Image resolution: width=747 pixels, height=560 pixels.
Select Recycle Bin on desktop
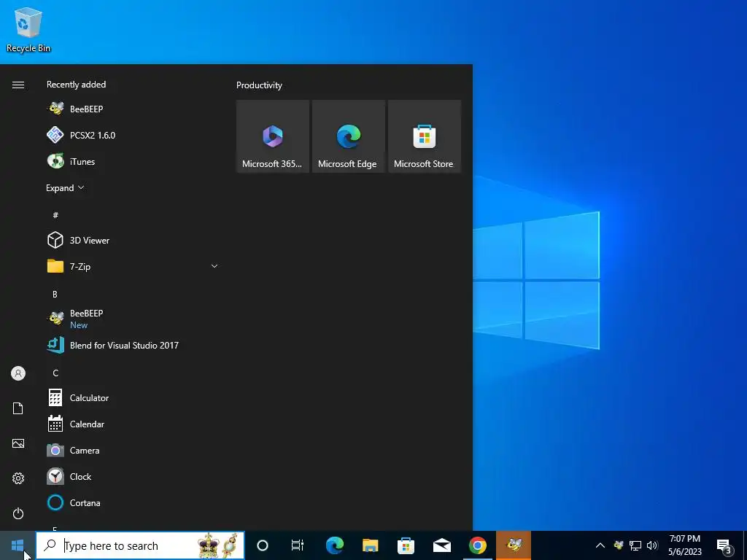[x=28, y=29]
